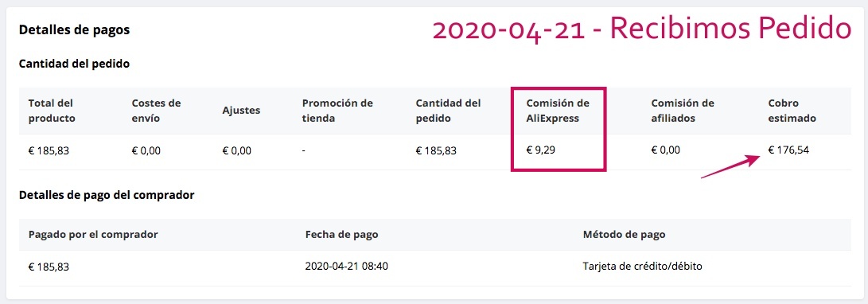Viewport: 868px width, 304px height.
Task: Click the payment date 2020-04-21 08:40
Action: (x=347, y=267)
